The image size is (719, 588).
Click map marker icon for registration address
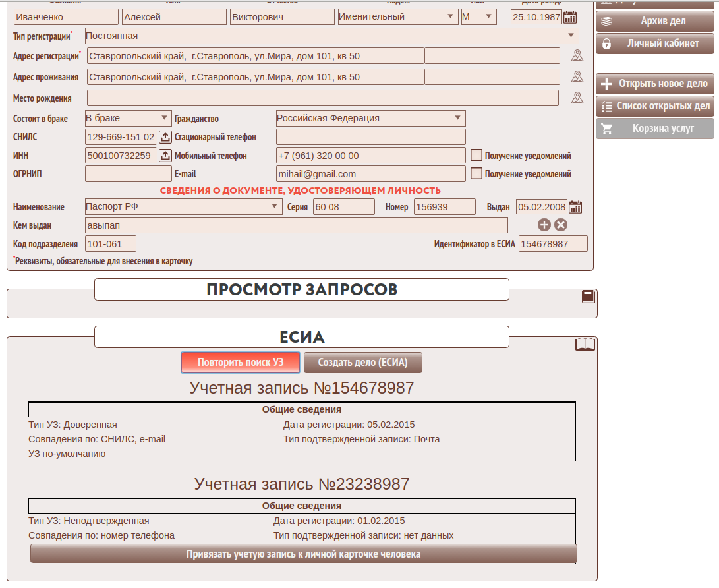pos(577,56)
